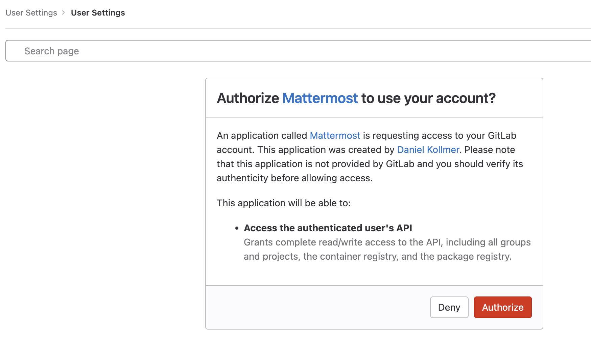Screen dimensions: 591x364
Task: Click the breadcrumb chevron separator
Action: pyautogui.click(x=64, y=13)
